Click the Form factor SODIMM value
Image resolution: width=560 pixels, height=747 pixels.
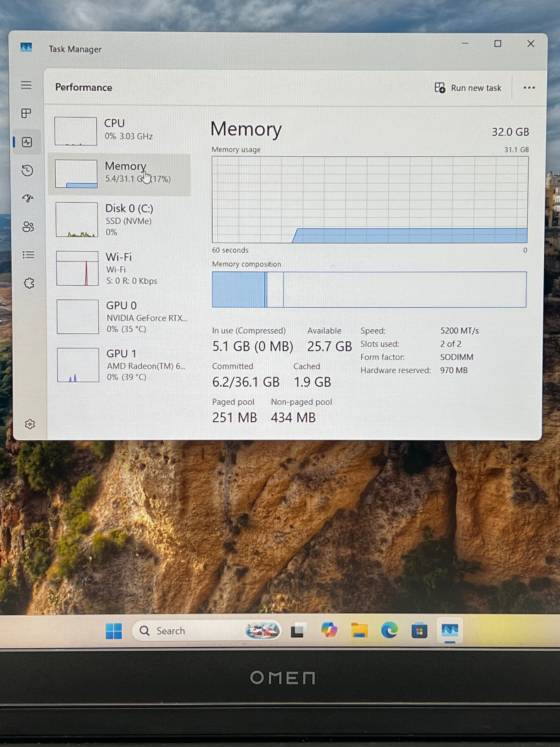[457, 357]
